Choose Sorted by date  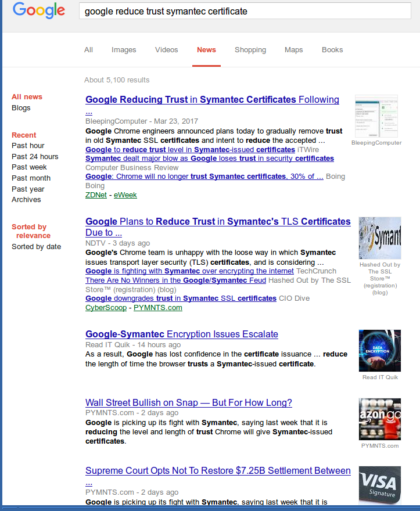click(36, 247)
